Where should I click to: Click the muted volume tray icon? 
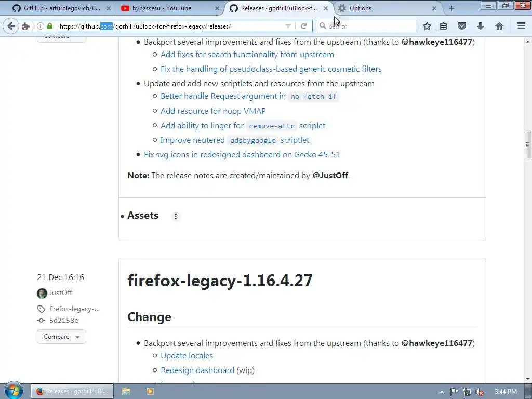[x=480, y=392]
